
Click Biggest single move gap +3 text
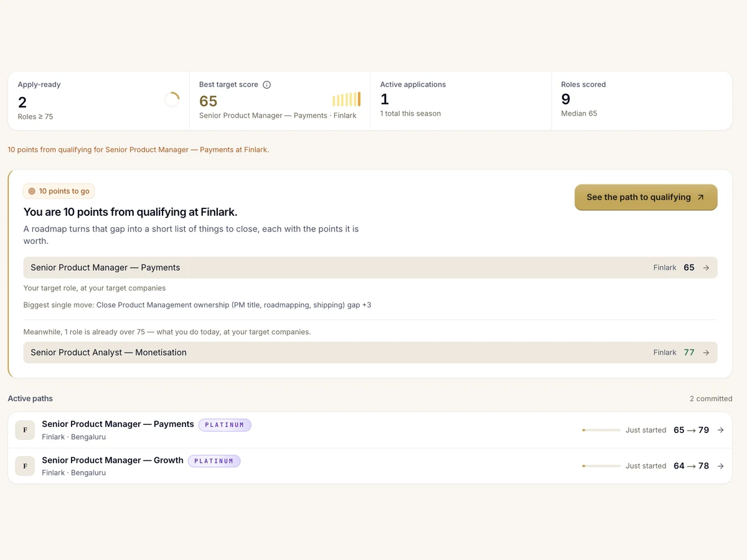point(197,306)
